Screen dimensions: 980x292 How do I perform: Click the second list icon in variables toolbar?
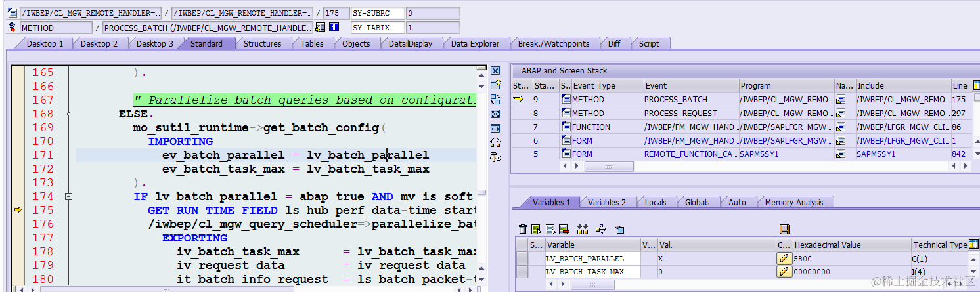[x=550, y=229]
